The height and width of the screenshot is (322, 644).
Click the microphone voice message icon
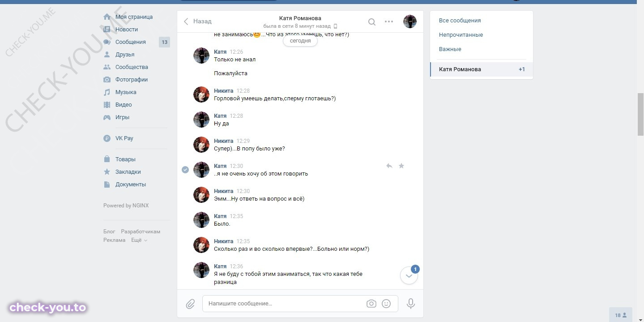pos(411,304)
